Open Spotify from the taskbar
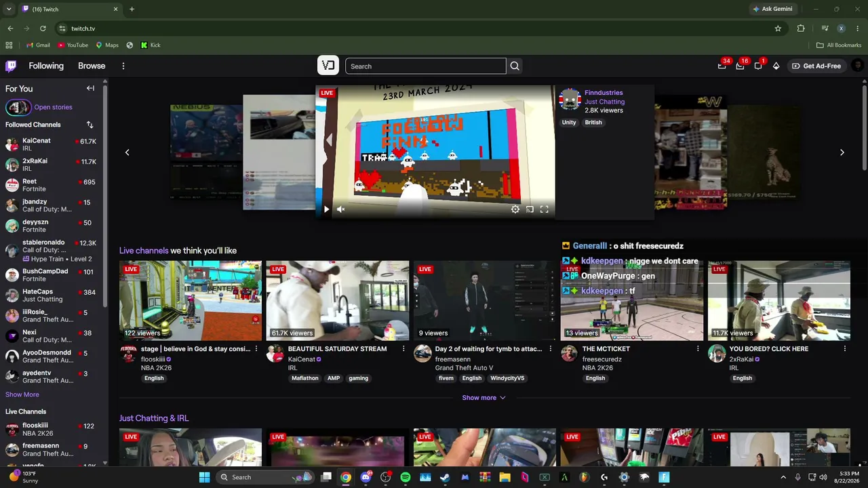The height and width of the screenshot is (488, 868). pyautogui.click(x=406, y=477)
